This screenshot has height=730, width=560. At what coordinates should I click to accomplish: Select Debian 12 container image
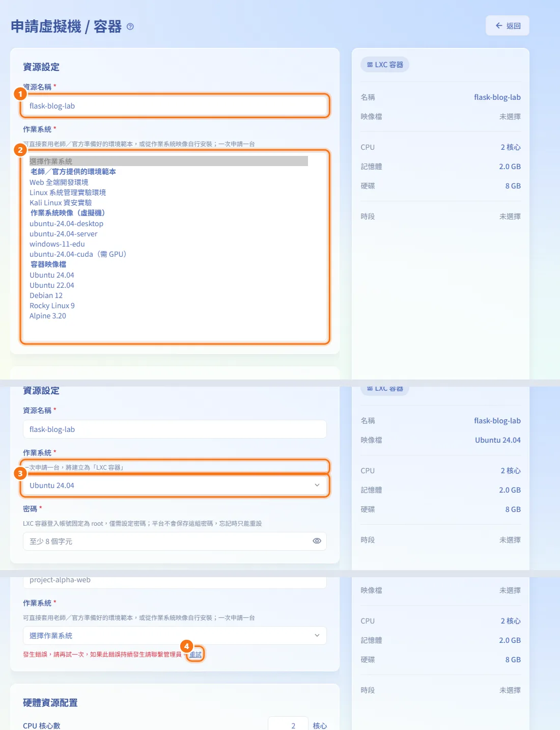(46, 295)
